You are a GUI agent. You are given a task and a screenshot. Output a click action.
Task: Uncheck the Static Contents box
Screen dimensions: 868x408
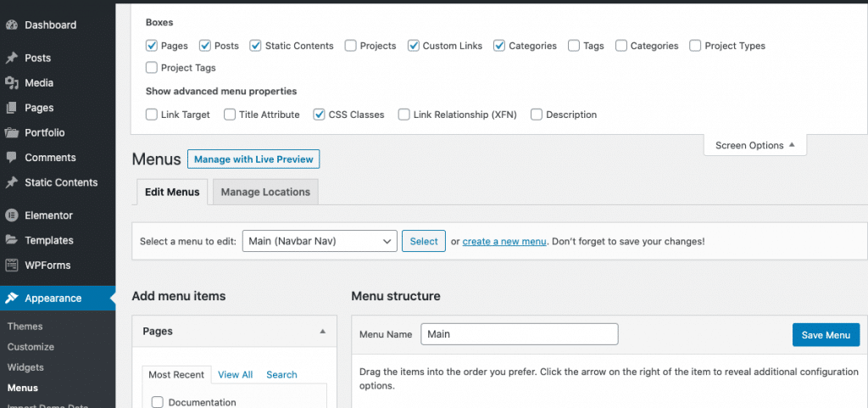click(x=255, y=46)
